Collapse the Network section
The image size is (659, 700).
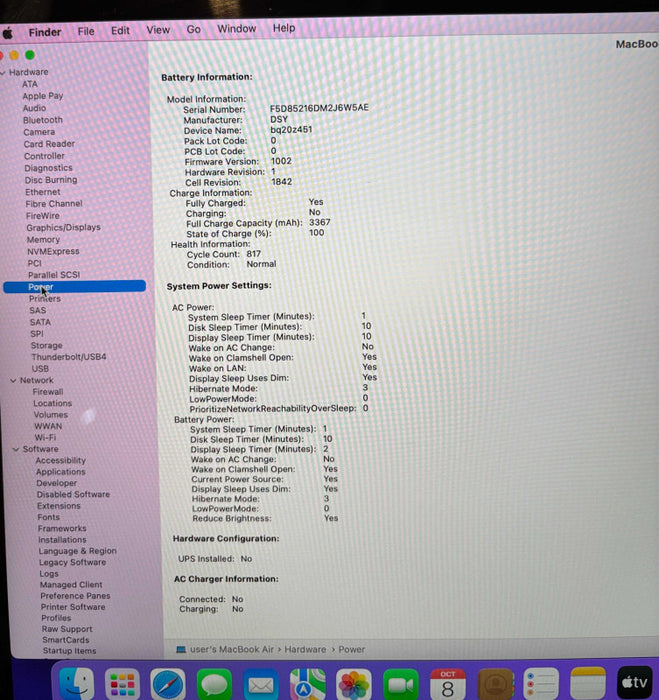13,380
